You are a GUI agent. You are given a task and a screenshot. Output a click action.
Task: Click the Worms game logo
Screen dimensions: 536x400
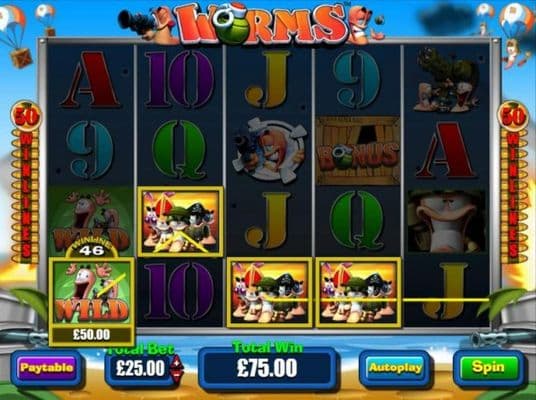(257, 24)
